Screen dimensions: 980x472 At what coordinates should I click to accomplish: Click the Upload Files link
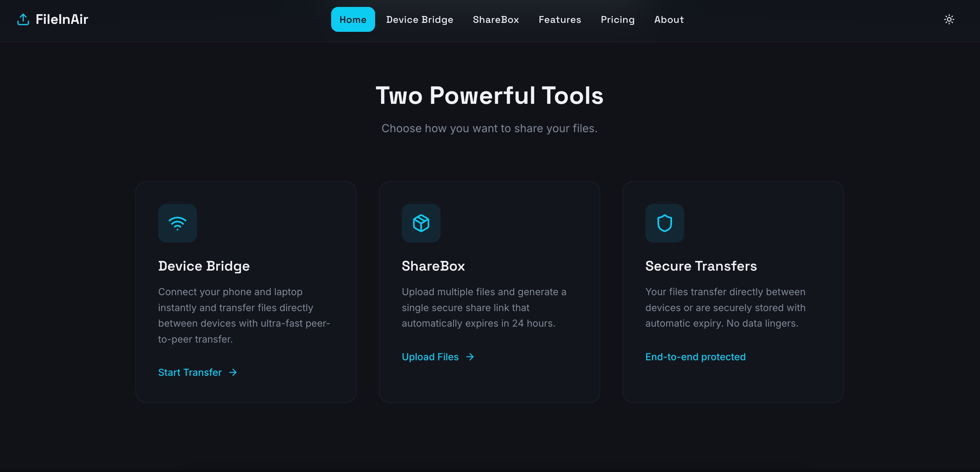(430, 357)
